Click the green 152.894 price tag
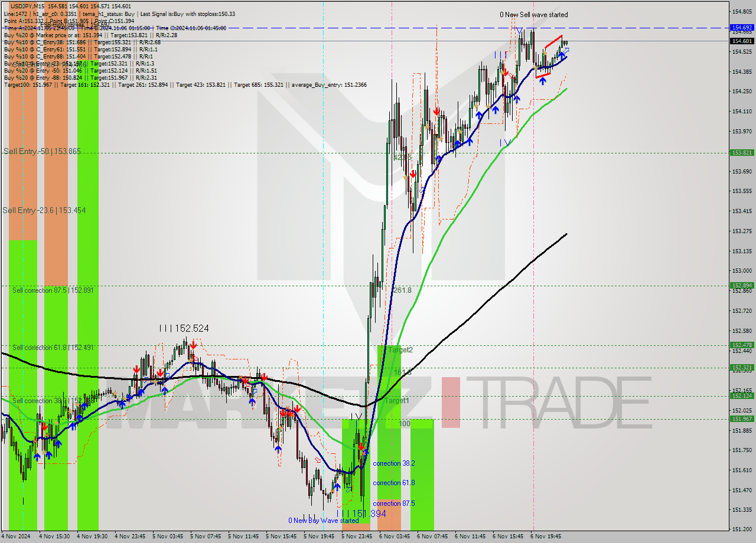The image size is (756, 543). (x=742, y=286)
